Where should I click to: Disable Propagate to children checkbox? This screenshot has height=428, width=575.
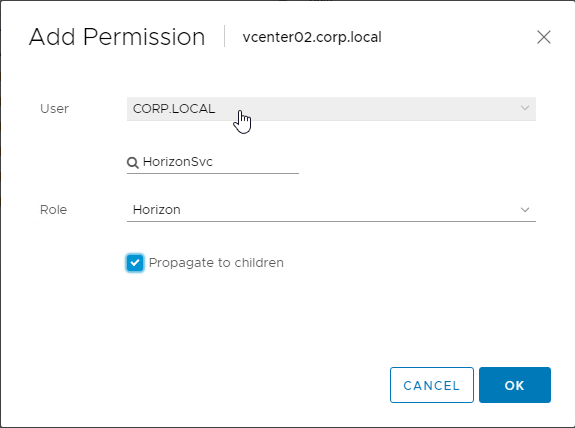[x=135, y=263]
